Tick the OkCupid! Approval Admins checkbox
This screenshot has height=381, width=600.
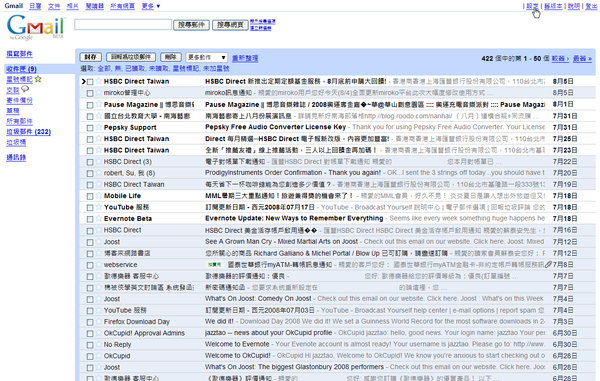(90, 334)
